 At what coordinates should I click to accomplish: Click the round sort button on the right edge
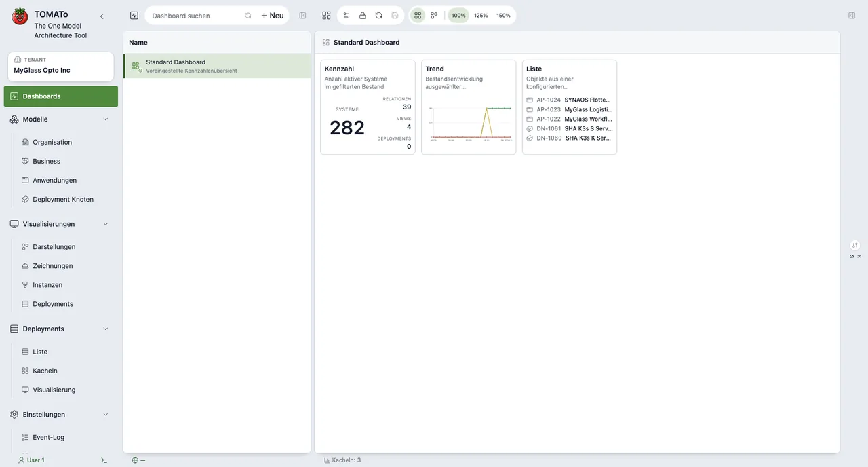(x=855, y=245)
